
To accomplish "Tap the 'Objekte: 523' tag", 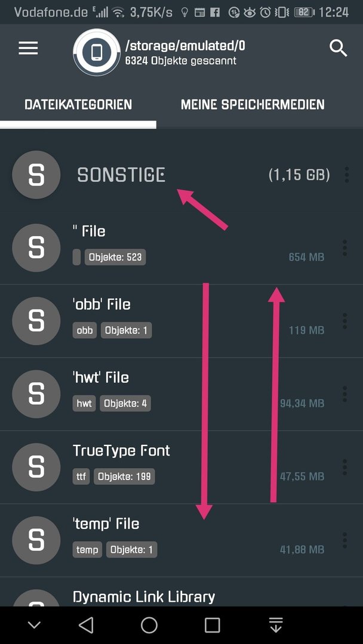I will pyautogui.click(x=115, y=257).
